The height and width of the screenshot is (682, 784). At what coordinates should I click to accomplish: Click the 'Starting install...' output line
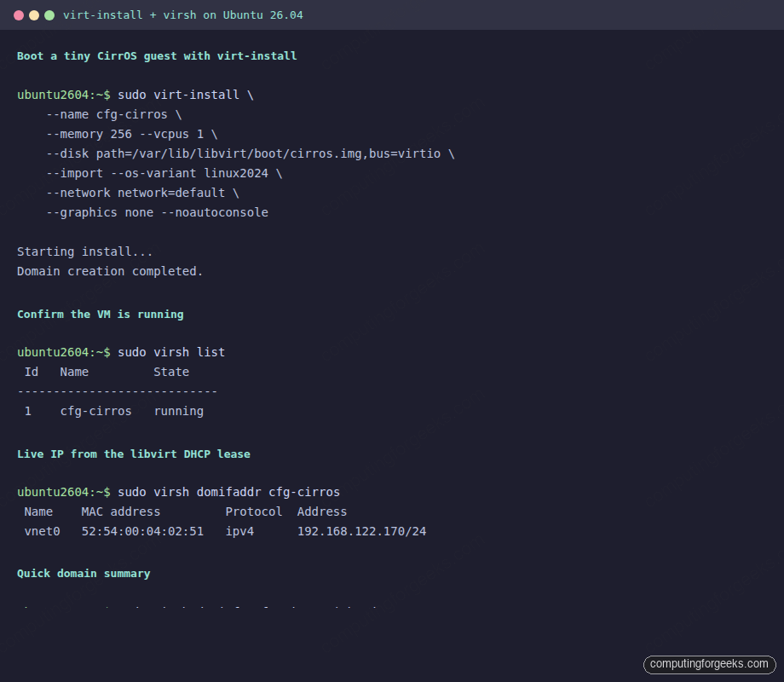click(x=85, y=251)
